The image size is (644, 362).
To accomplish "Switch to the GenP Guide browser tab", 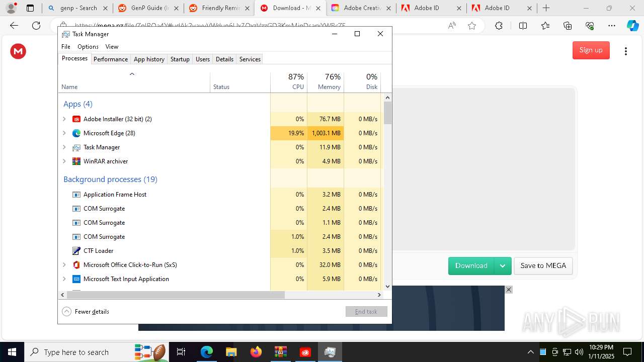I will click(148, 8).
